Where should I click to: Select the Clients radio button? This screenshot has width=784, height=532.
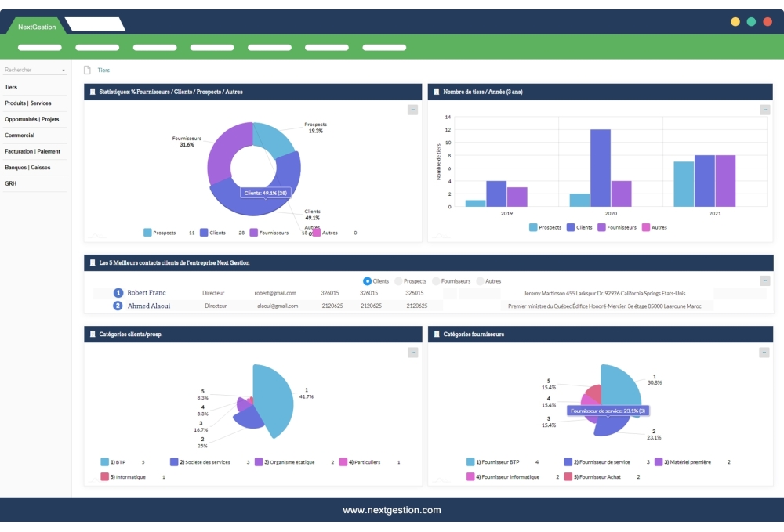pos(368,280)
